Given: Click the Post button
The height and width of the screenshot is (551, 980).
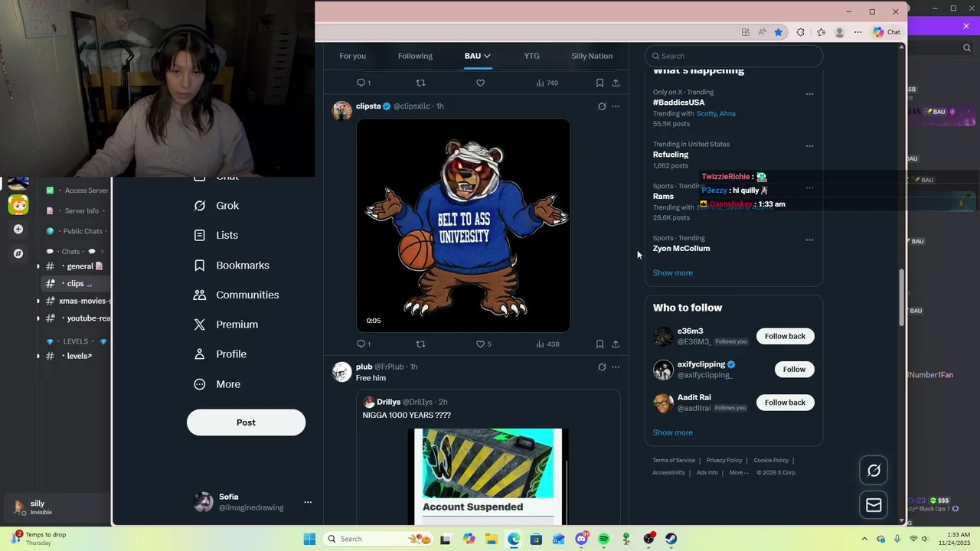Looking at the screenshot, I should [x=246, y=422].
